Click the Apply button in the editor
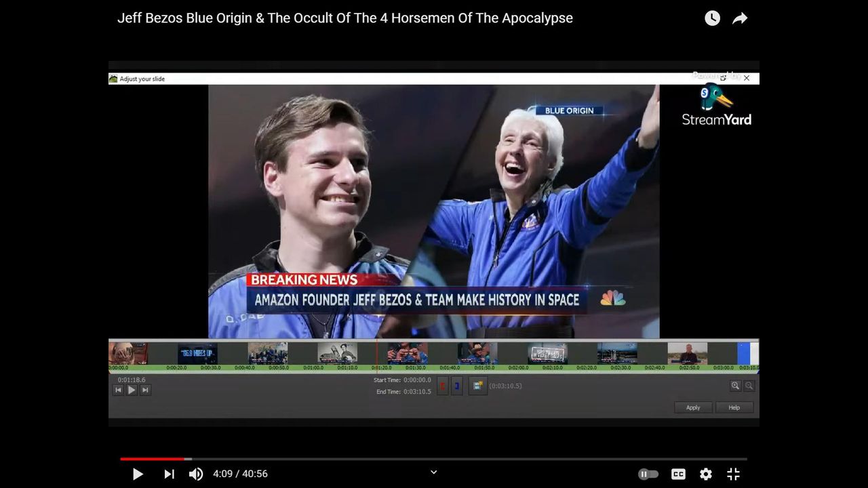Image resolution: width=868 pixels, height=488 pixels. pos(693,407)
